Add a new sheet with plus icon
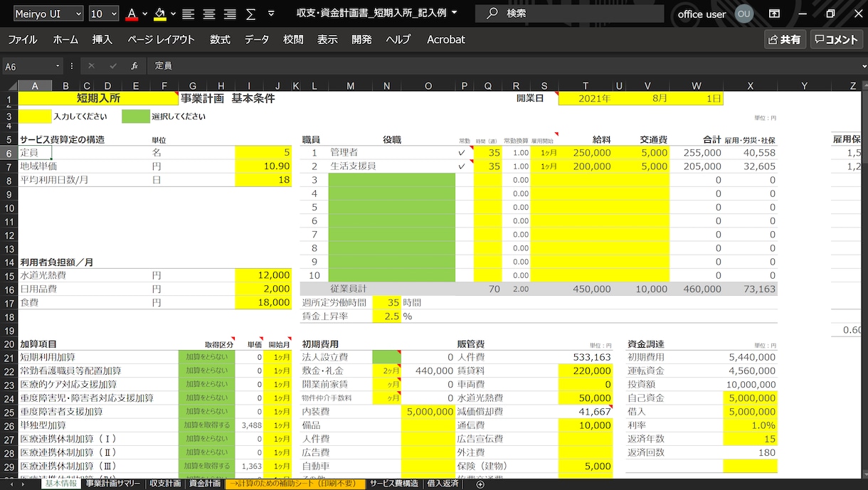868x490 pixels. pos(480,484)
